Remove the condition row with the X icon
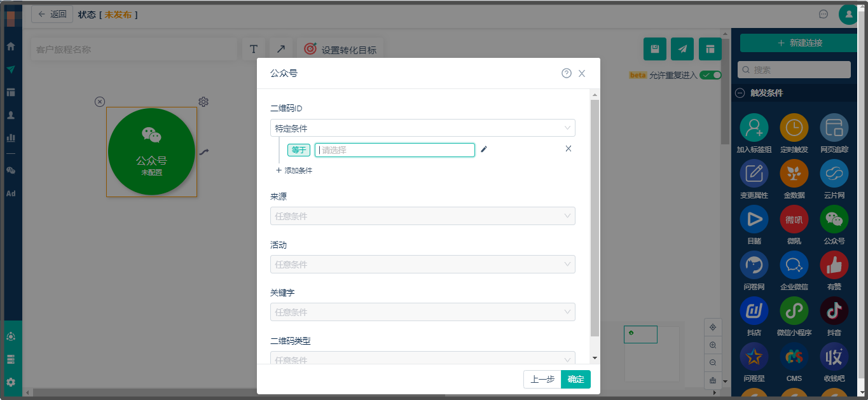Viewport: 868px width, 400px height. pyautogui.click(x=568, y=149)
